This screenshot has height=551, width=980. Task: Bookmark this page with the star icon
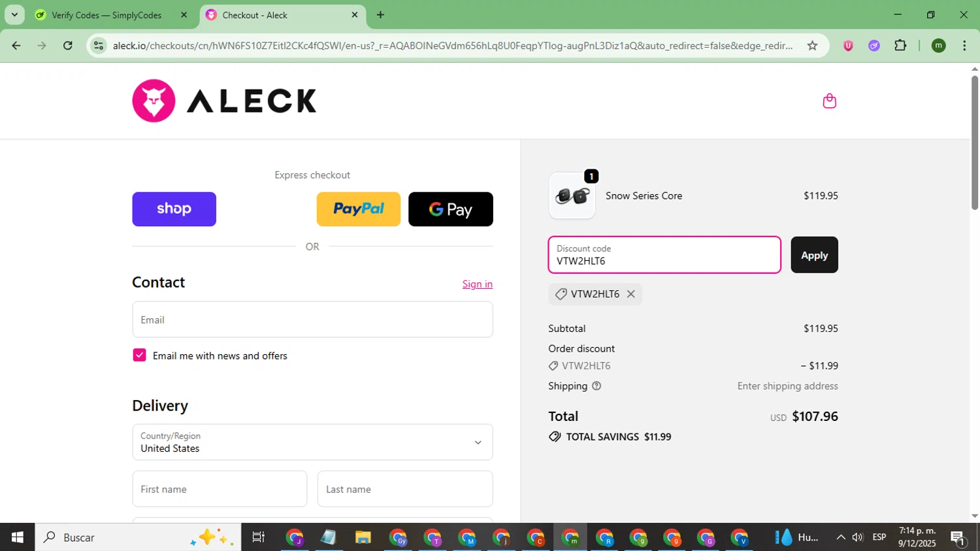812,46
